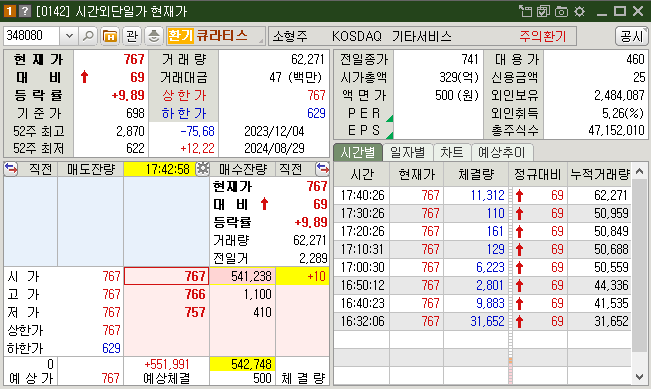The height and width of the screenshot is (389, 651).
Task: Select the 16:32:06 time row
Action: coord(482,321)
